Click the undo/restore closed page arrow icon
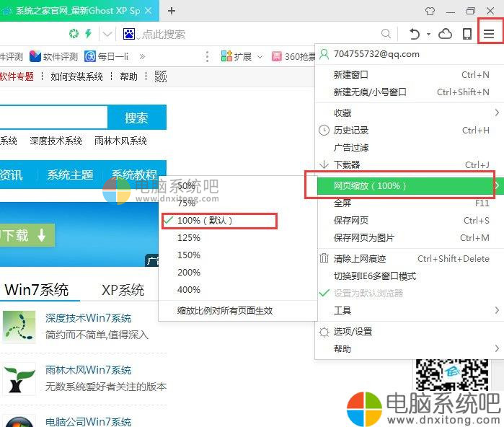The height and width of the screenshot is (427, 504). point(415,33)
